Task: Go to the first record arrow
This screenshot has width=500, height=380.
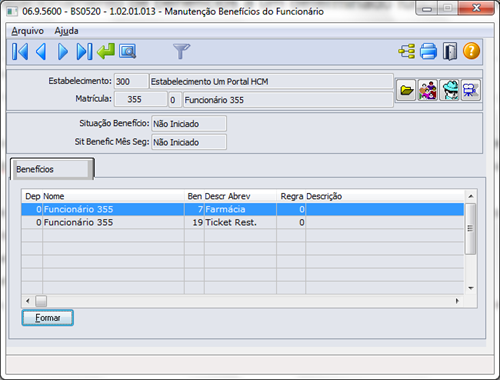Action: coord(20,52)
